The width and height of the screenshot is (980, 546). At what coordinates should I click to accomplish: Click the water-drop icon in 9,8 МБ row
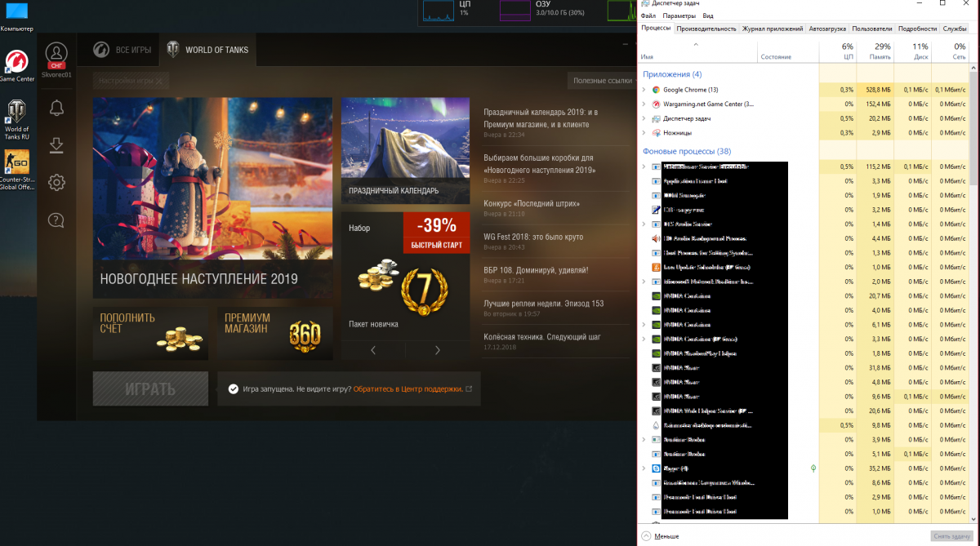tap(656, 425)
